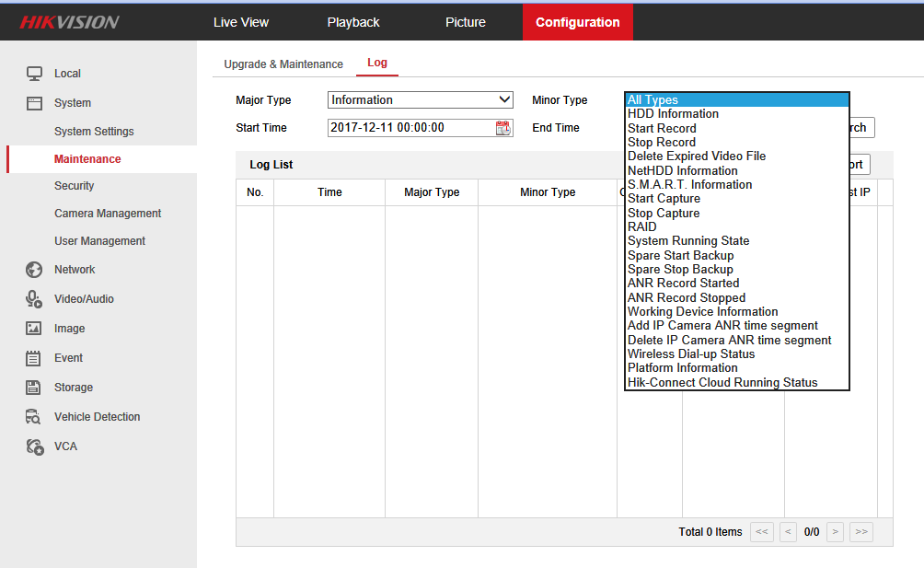The image size is (924, 568).
Task: Click the Video/Audio microphone icon
Action: [x=34, y=299]
